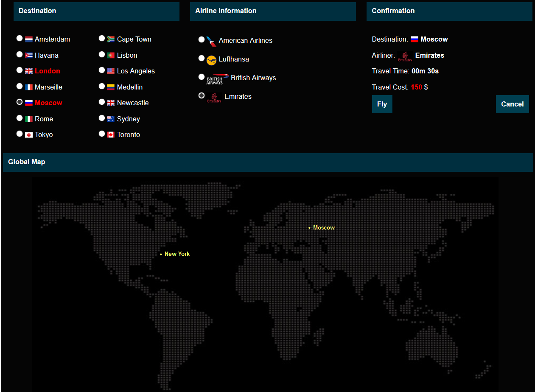535x392 pixels.
Task: Select the Sydney destination radio button
Action: 102,118
